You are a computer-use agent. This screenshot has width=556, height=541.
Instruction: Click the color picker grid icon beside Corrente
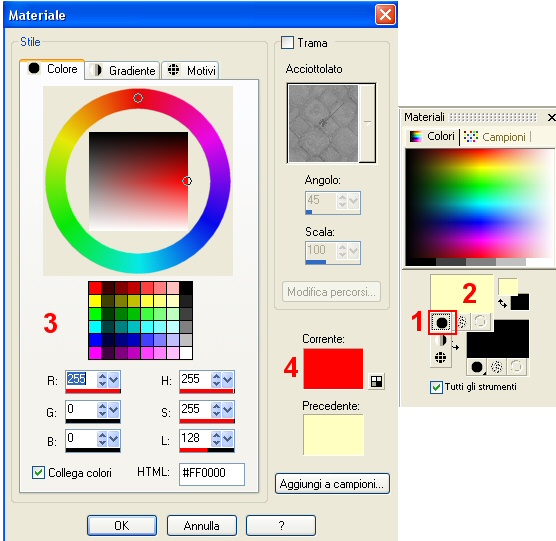(x=376, y=381)
